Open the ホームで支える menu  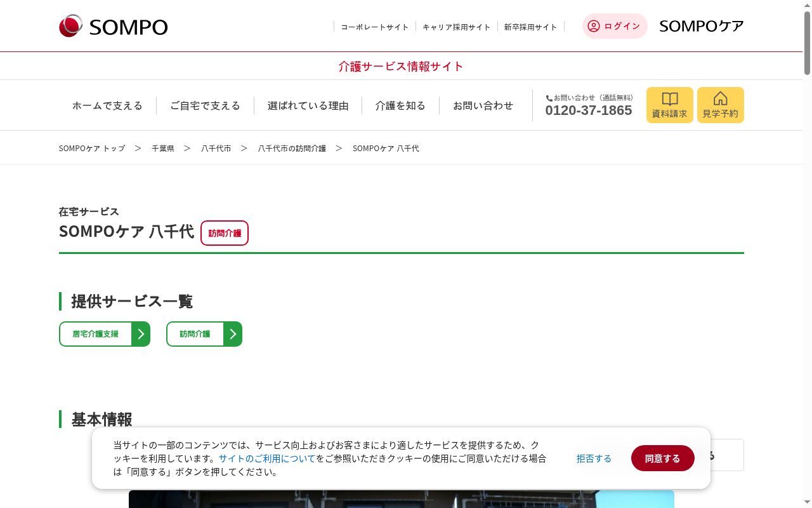pyautogui.click(x=107, y=105)
